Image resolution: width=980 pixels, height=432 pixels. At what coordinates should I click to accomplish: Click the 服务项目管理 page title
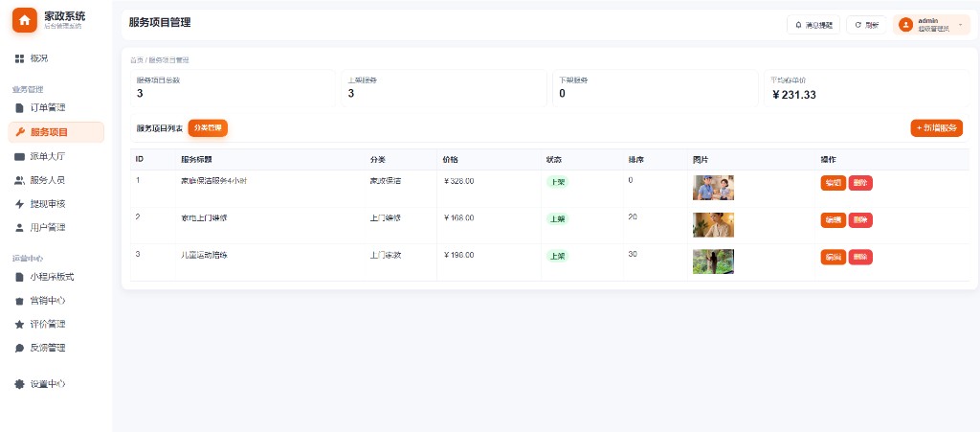pyautogui.click(x=160, y=22)
